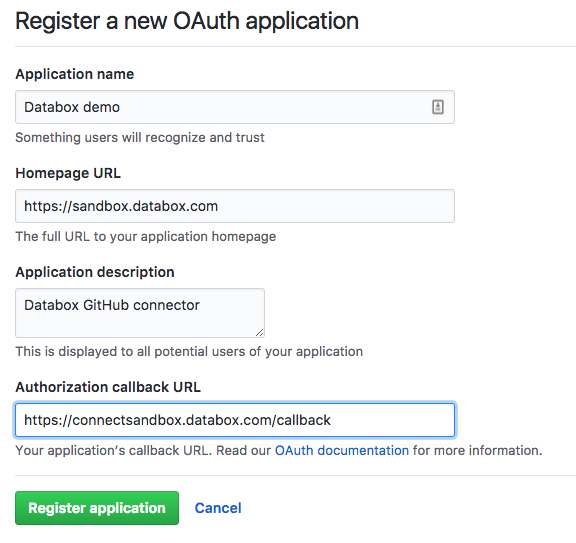The image size is (576, 543).
Task: Click the Homepage URL label
Action: pyautogui.click(x=68, y=173)
